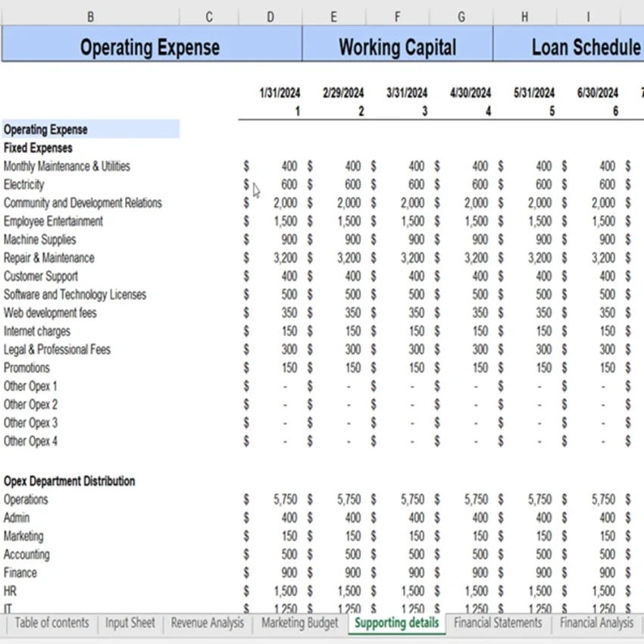Select column B header

pyautogui.click(x=90, y=17)
